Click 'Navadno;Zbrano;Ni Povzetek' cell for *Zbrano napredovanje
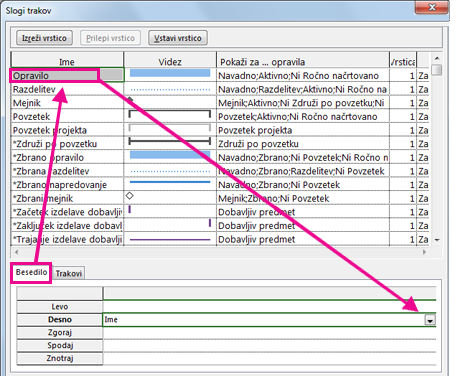This screenshot has height=386, width=459. point(303,185)
